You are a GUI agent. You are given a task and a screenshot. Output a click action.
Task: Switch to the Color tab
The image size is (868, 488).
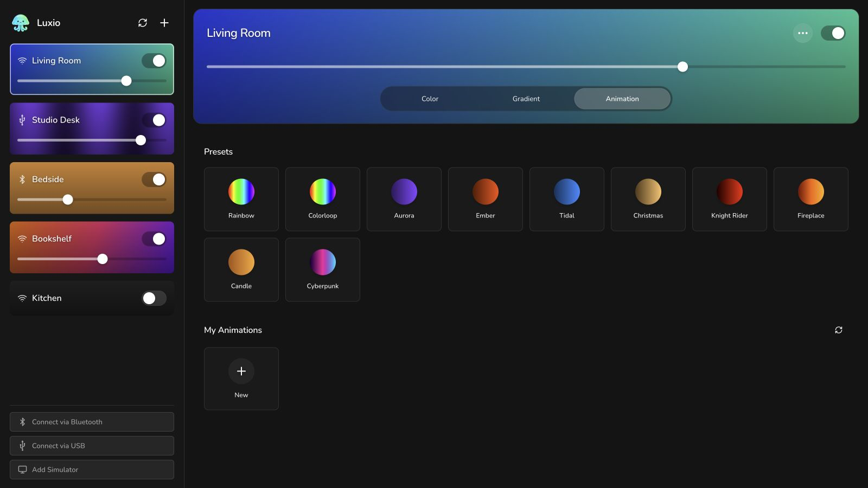tap(430, 99)
